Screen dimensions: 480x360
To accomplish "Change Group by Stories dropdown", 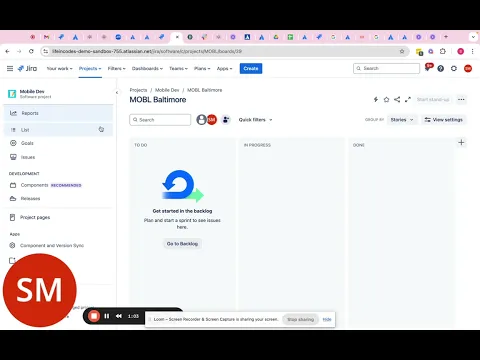I will click(x=402, y=120).
